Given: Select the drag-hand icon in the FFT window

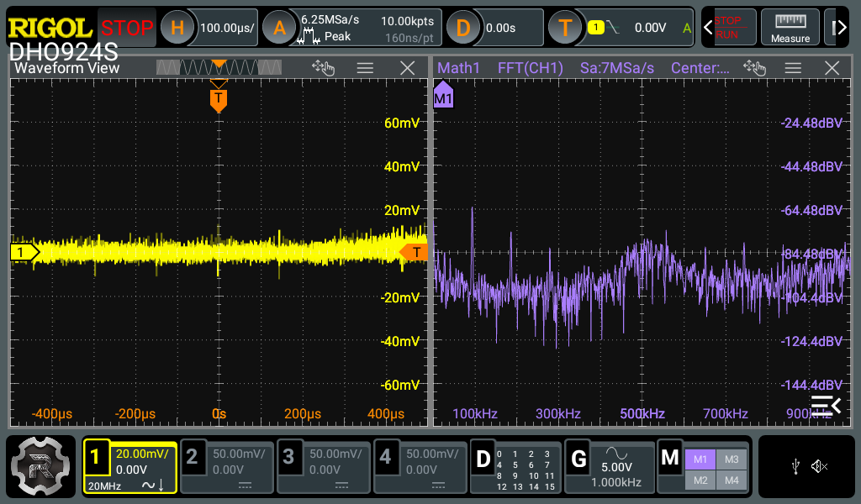Looking at the screenshot, I should (755, 69).
